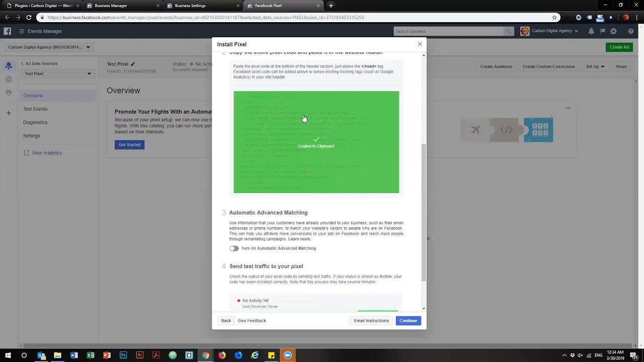Image resolution: width=644 pixels, height=362 pixels.
Task: Go back to All Data Sources
Action: point(39,64)
